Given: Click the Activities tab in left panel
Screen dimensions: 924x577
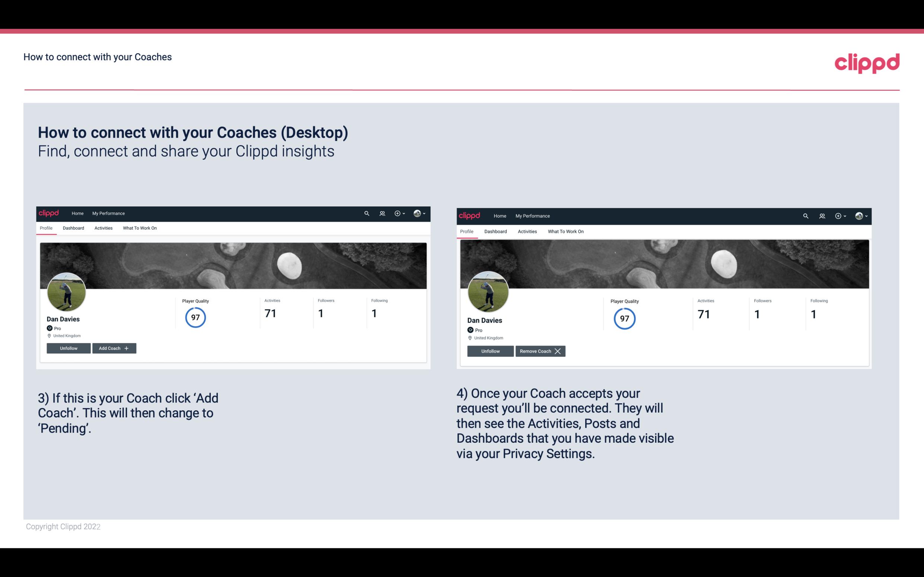Looking at the screenshot, I should tap(103, 228).
